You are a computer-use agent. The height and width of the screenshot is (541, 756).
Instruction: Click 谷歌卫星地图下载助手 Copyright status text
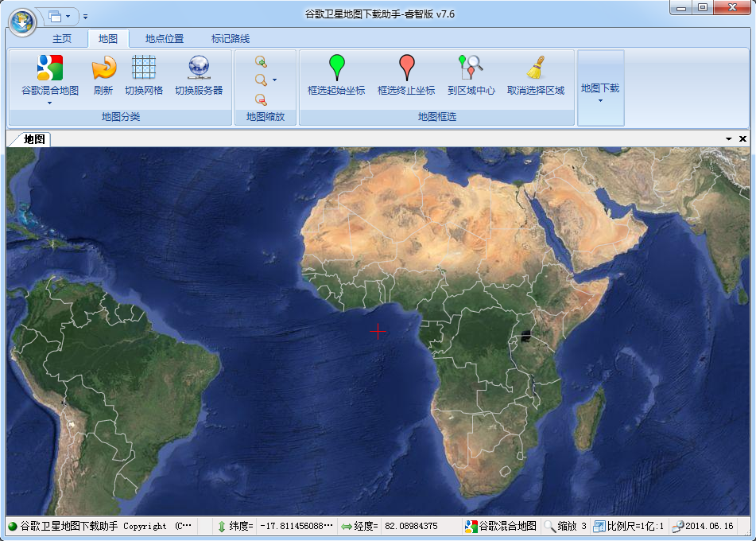coord(106,526)
